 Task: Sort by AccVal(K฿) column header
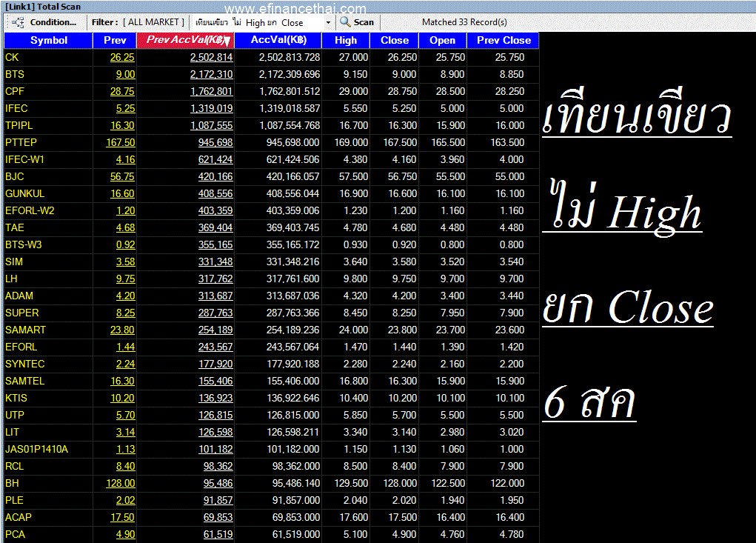click(278, 41)
